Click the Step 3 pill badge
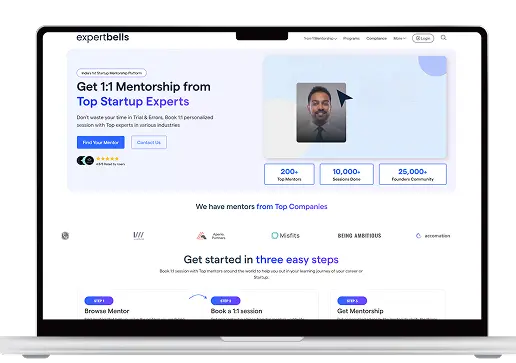The height and width of the screenshot is (363, 516). click(x=352, y=301)
